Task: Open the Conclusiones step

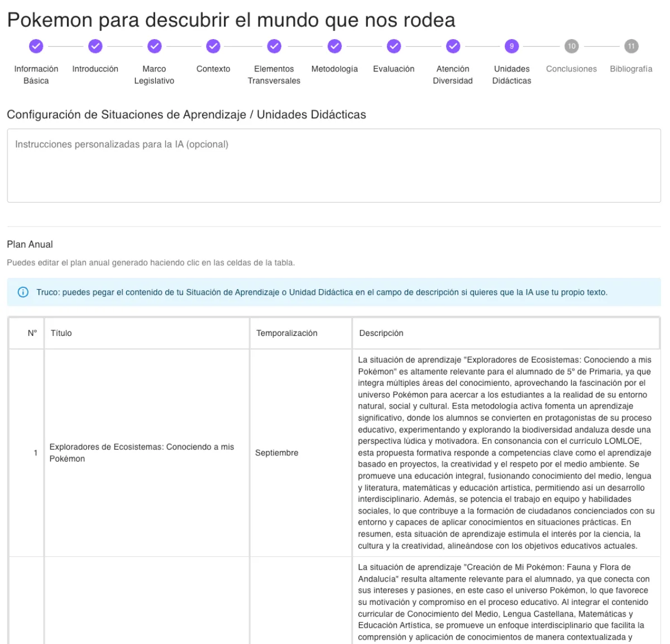Action: (571, 69)
